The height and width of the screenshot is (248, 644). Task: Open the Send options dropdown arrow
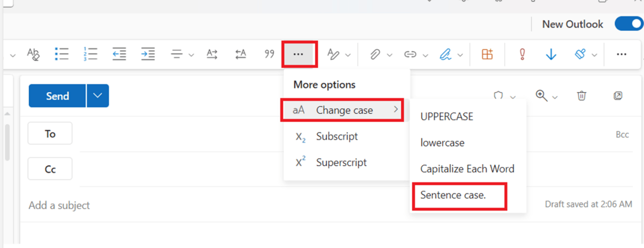98,96
